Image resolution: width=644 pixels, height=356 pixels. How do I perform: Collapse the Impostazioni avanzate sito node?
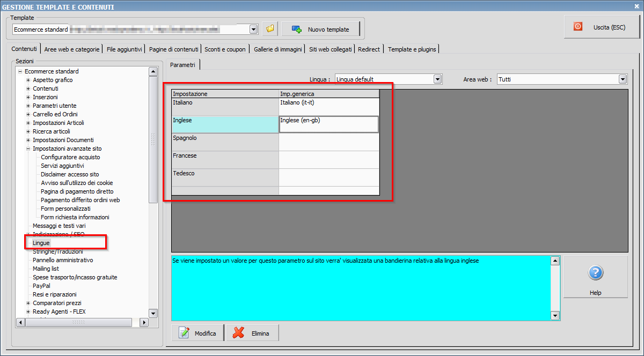pyautogui.click(x=28, y=149)
